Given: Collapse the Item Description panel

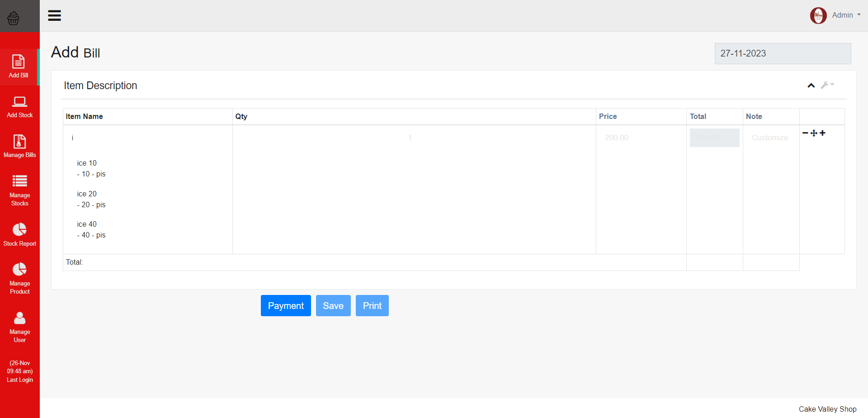Looking at the screenshot, I should click(x=811, y=85).
